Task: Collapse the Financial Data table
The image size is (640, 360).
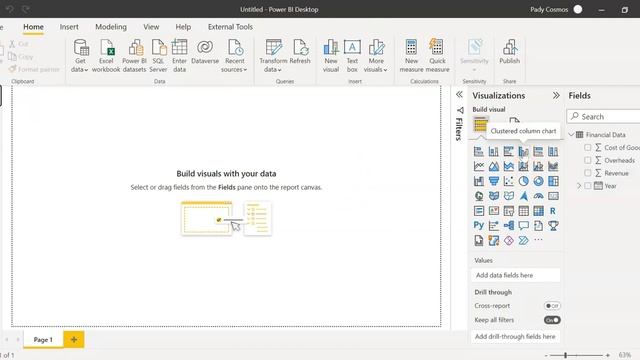Action: [x=571, y=134]
